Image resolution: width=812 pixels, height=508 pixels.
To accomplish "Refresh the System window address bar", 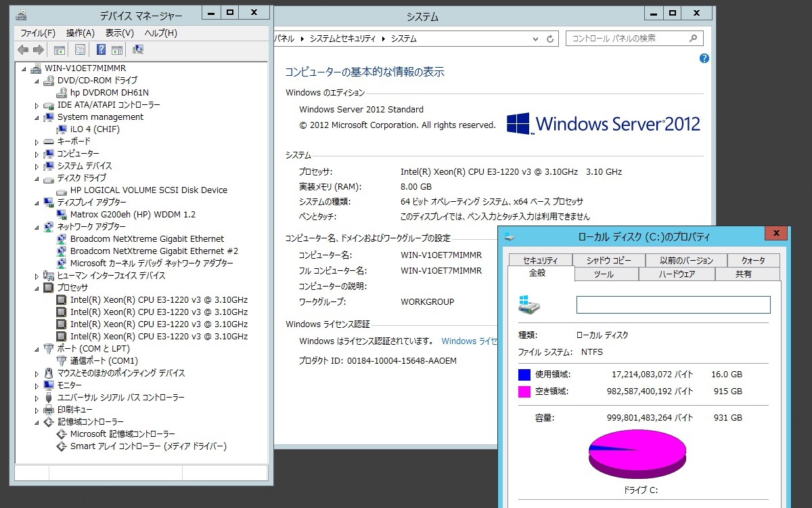I will [550, 39].
